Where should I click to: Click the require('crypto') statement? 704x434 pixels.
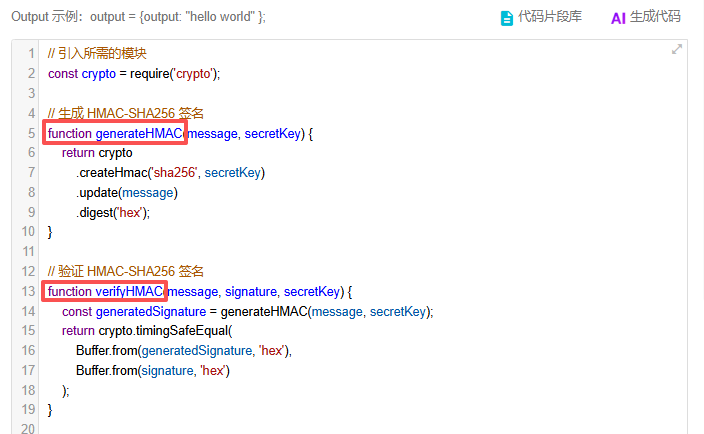click(x=172, y=73)
